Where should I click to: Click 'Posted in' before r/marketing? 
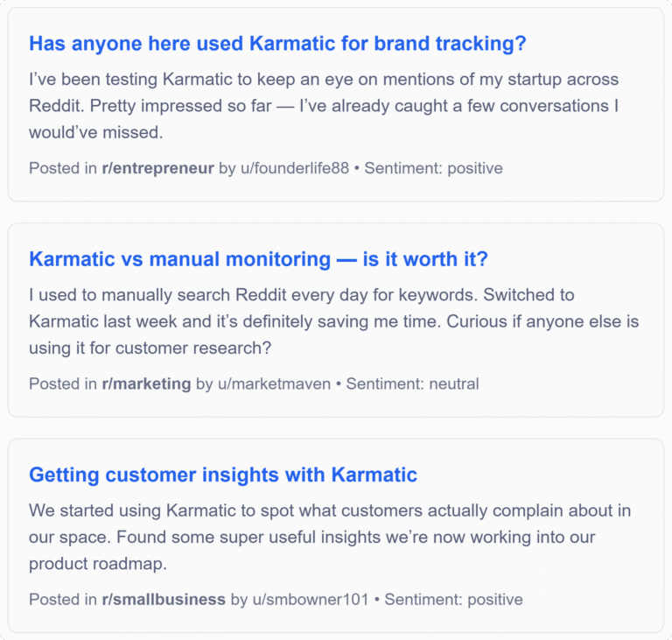(x=63, y=383)
